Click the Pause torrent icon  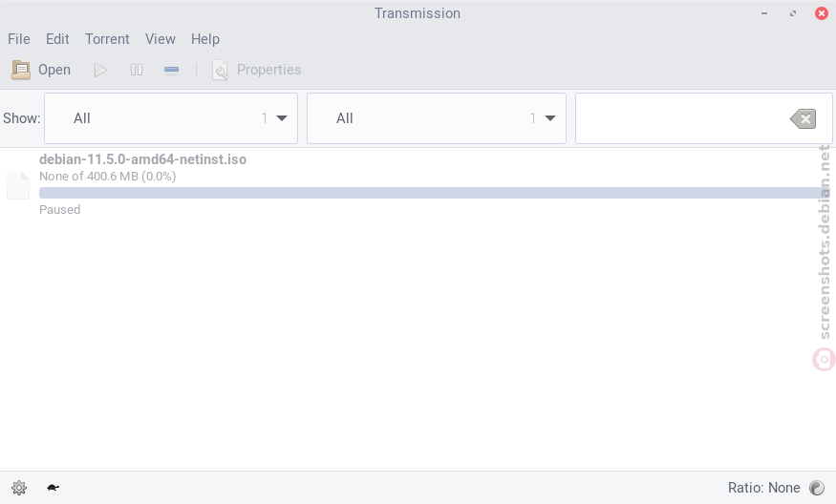pyautogui.click(x=137, y=70)
